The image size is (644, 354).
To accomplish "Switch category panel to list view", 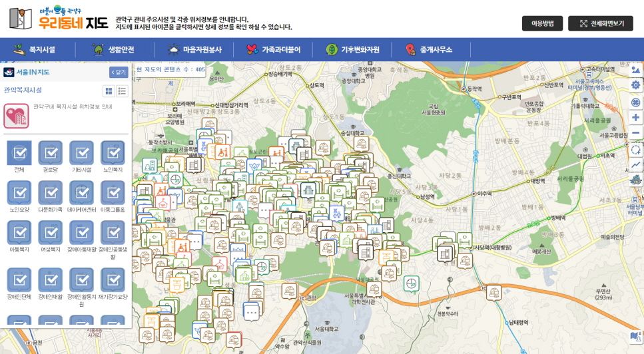I will [122, 90].
